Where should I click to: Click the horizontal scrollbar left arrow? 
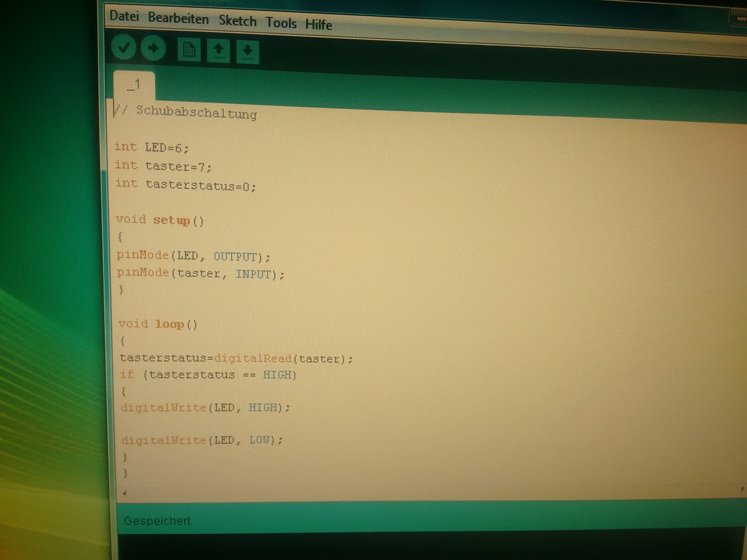click(124, 493)
